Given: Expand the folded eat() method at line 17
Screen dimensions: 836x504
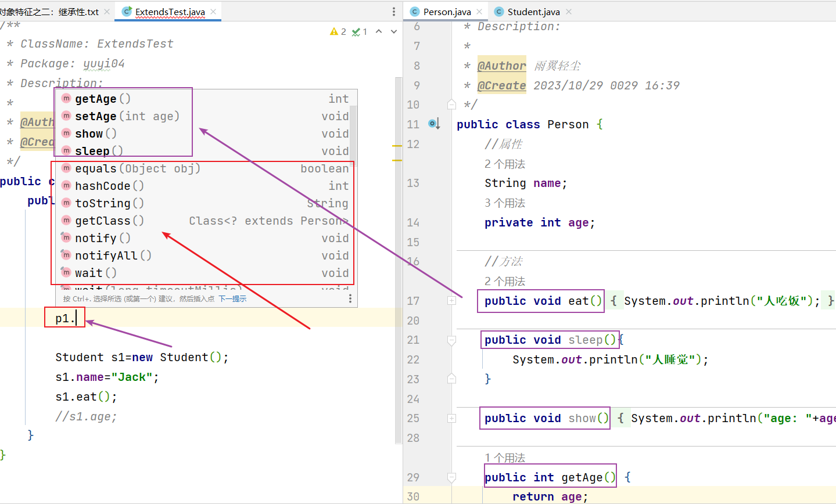Looking at the screenshot, I should tap(451, 301).
